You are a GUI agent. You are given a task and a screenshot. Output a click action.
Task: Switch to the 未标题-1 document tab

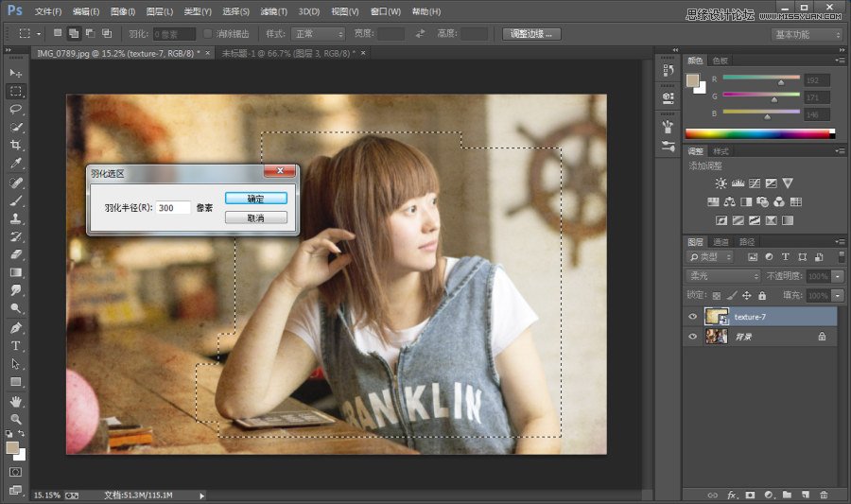(288, 53)
